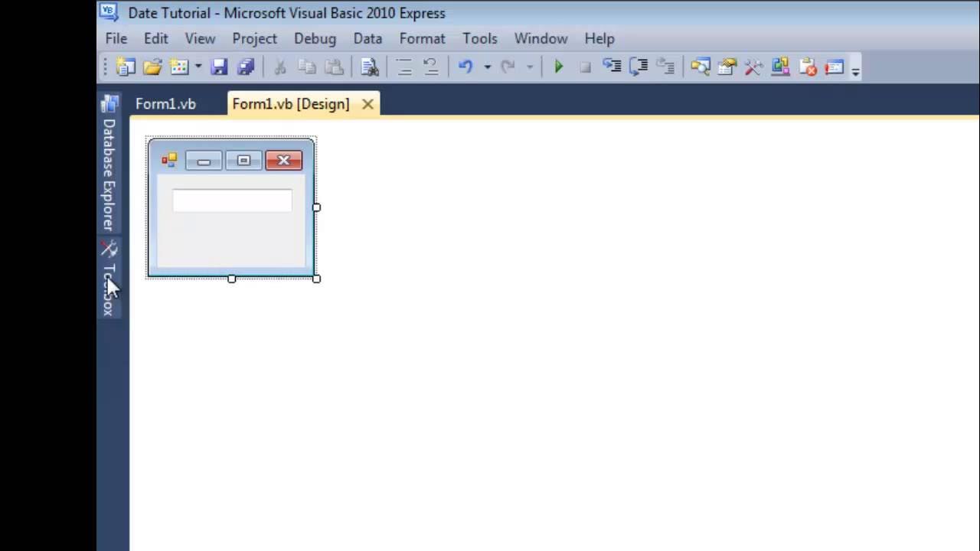Open the Debug menu

point(315,38)
